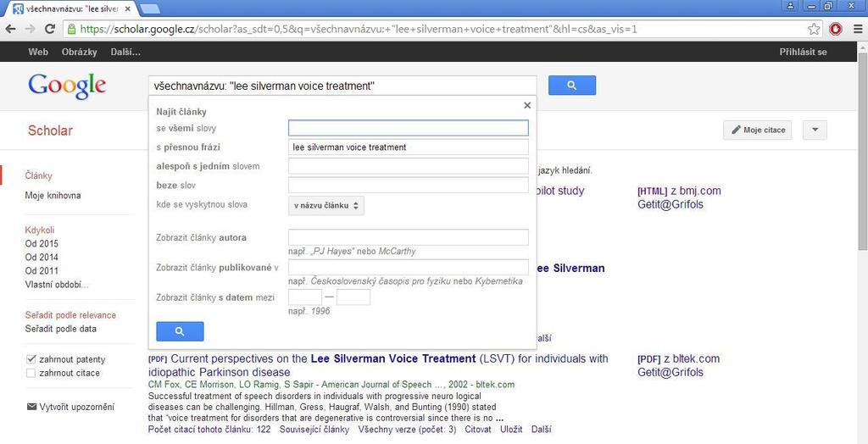Screen dimensions: 868x444
Task: Close the advanced search panel
Action: pos(527,105)
